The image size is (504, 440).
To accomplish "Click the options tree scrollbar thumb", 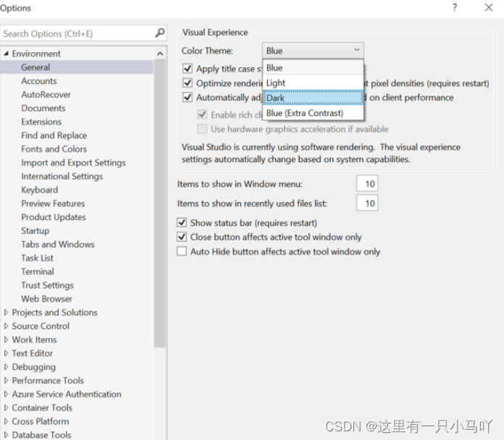I will (160, 203).
